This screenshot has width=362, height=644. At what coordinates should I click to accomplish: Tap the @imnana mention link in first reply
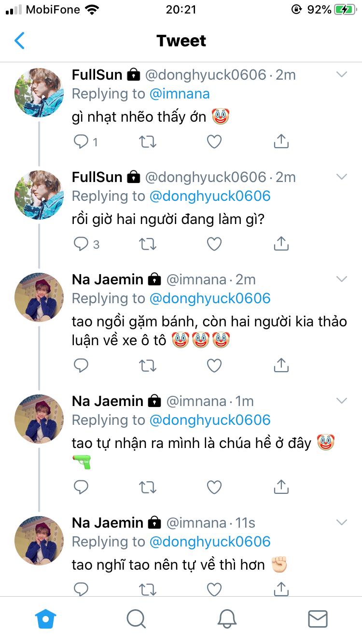pyautogui.click(x=180, y=94)
